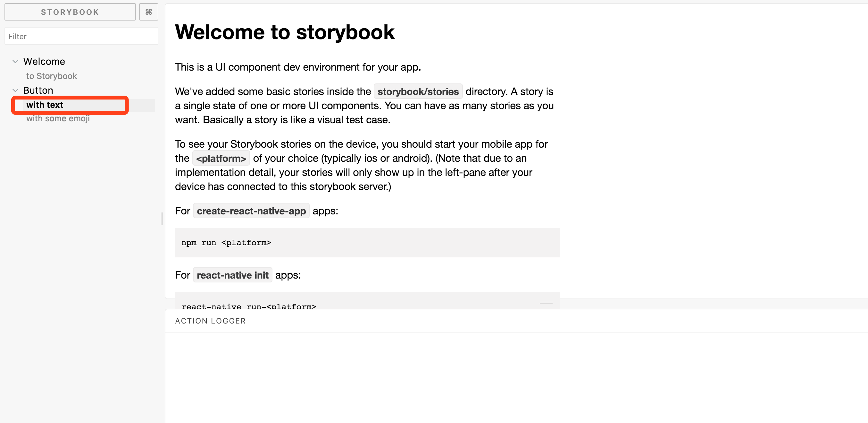This screenshot has height=423, width=868.
Task: Click the keyboard shortcuts ⌘ icon
Action: 148,12
